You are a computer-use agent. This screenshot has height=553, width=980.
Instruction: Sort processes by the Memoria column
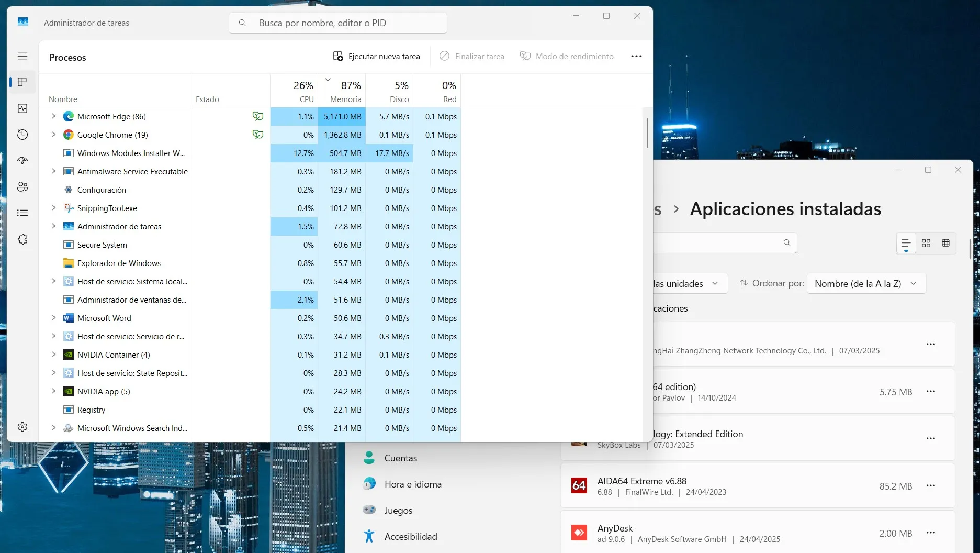342,91
